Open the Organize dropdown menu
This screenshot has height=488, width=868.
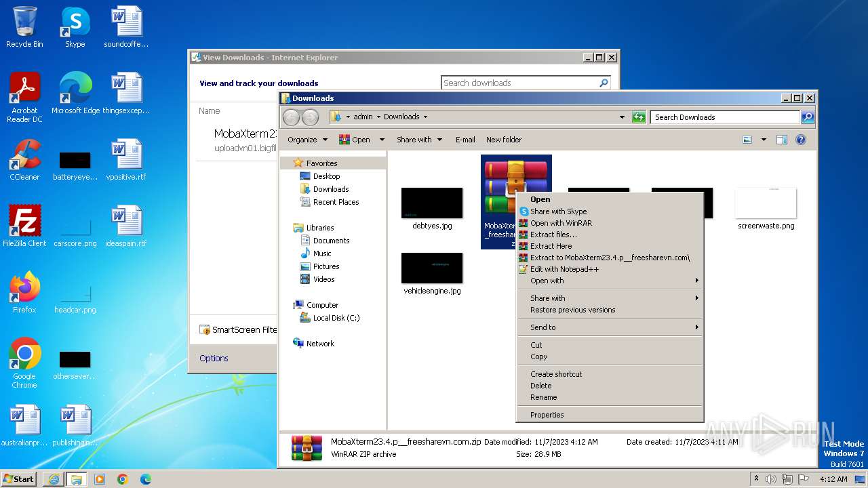coord(308,140)
